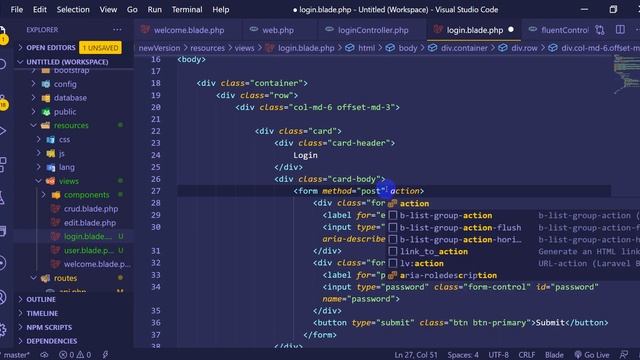Click unsaved dot on login.blade.php tab
The width and height of the screenshot is (640, 360).
[511, 30]
